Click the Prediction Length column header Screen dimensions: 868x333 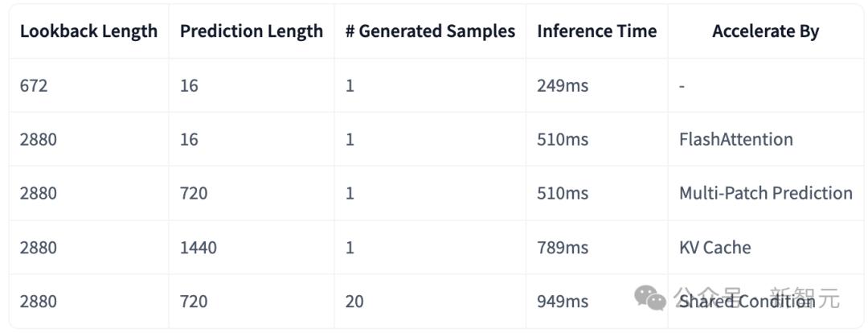(x=251, y=31)
